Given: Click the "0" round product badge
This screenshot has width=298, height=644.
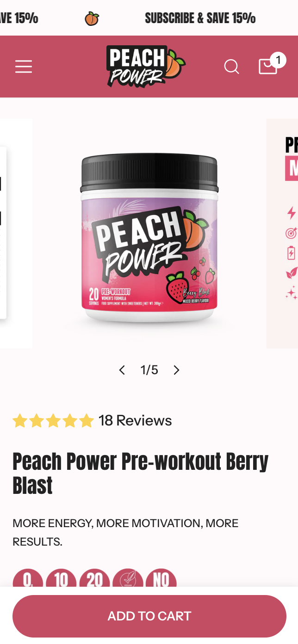Looking at the screenshot, I should (x=28, y=578).
